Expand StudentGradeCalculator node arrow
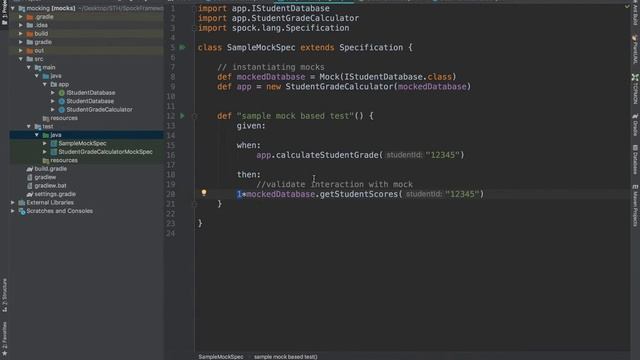 53,110
